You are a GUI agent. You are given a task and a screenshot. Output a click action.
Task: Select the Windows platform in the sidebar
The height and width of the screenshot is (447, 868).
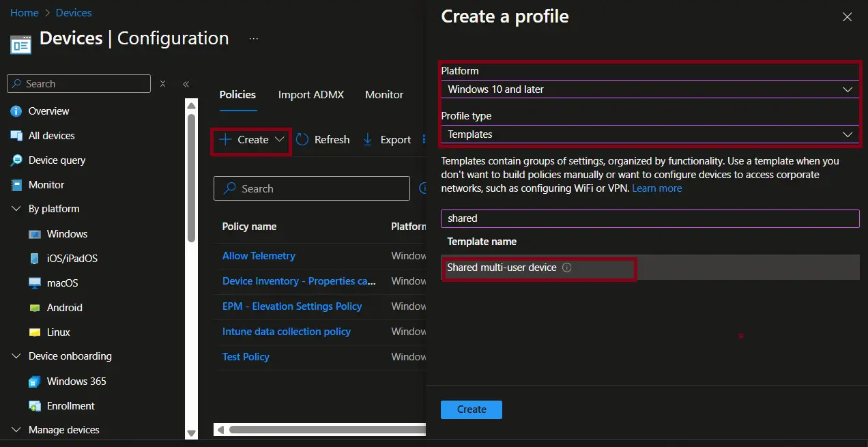(66, 233)
